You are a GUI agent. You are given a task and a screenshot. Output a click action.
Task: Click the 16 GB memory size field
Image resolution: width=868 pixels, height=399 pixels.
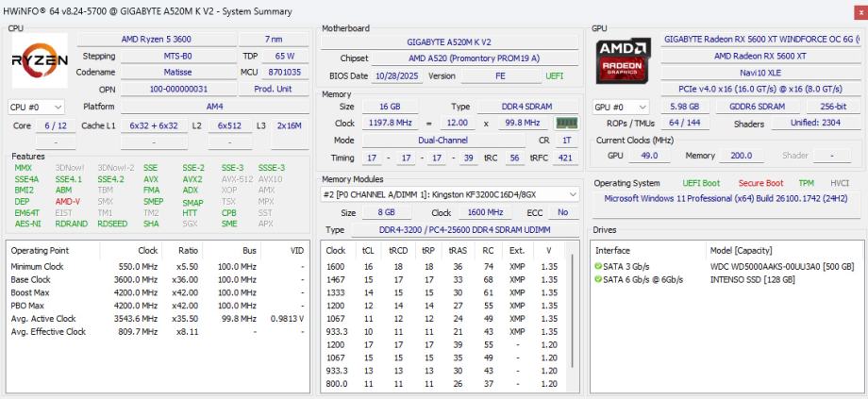390,107
